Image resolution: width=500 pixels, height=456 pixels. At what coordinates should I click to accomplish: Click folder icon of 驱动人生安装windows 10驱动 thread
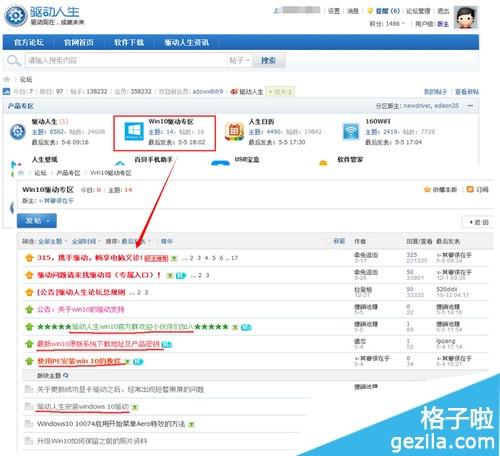click(x=29, y=406)
